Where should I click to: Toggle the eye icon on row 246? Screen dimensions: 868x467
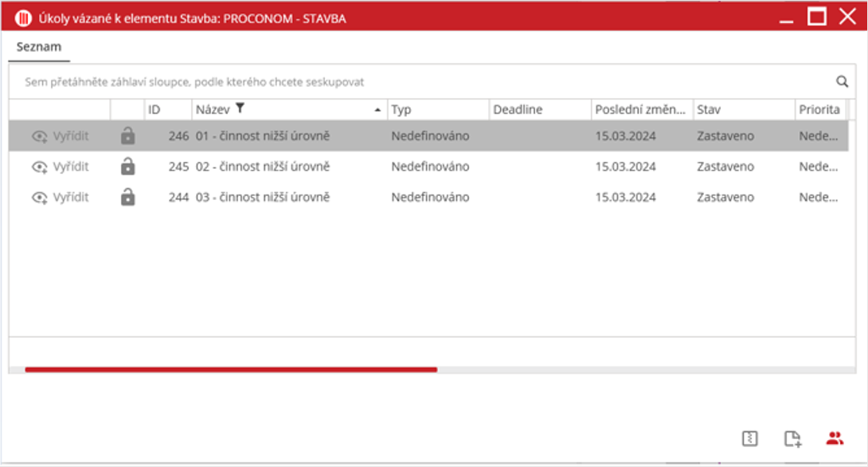click(x=40, y=137)
